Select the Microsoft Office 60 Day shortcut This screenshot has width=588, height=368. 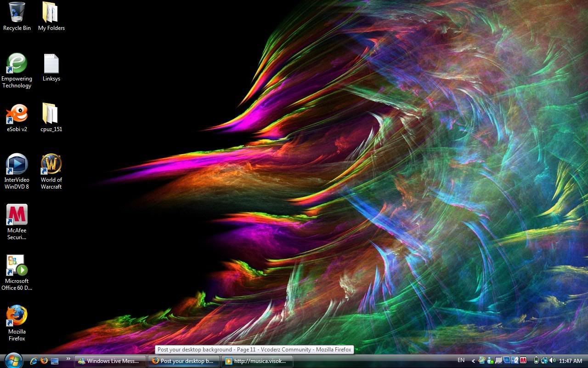point(17,266)
